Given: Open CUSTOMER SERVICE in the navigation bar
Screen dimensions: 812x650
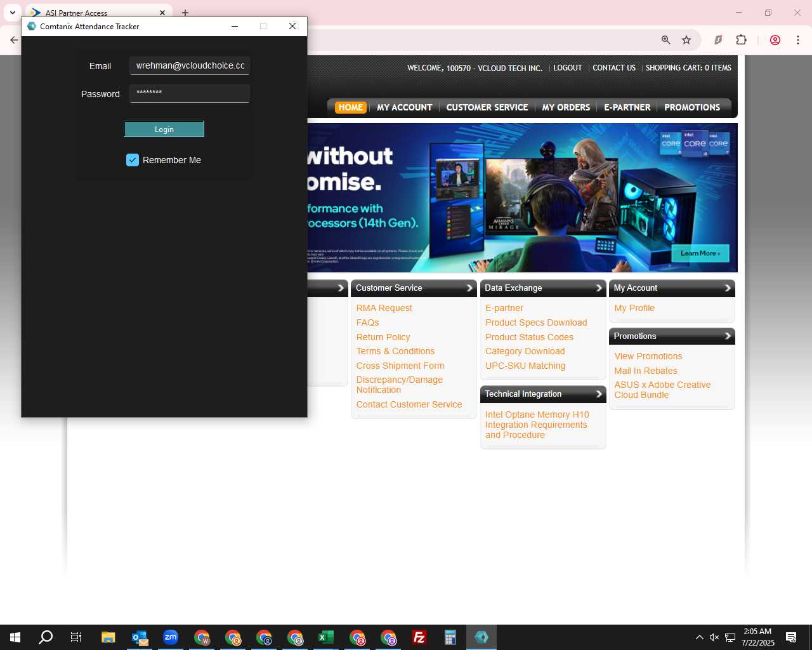Looking at the screenshot, I should 487,107.
